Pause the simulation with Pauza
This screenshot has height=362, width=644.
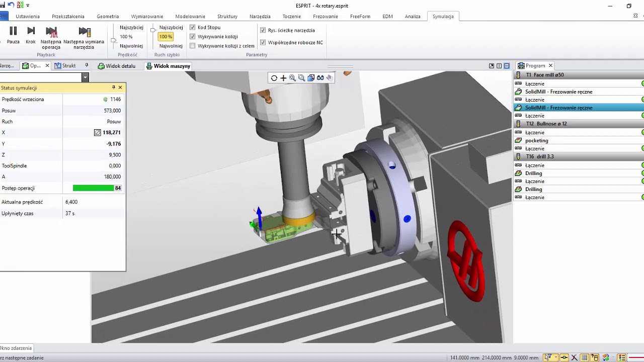[13, 35]
